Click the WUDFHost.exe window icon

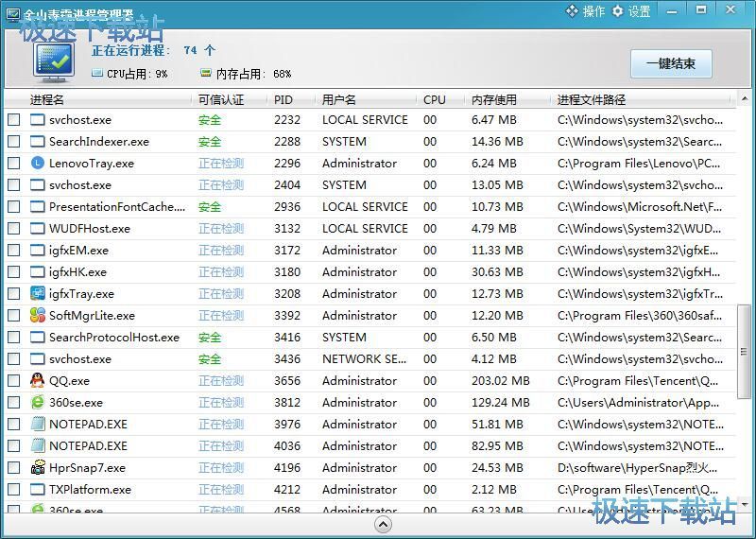click(37, 228)
